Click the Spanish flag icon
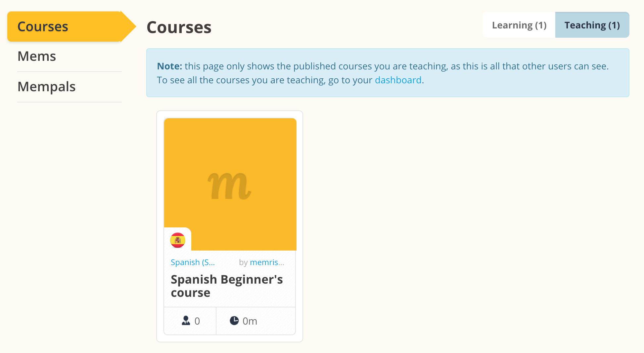Viewport: 644px width, 353px height. click(x=178, y=240)
